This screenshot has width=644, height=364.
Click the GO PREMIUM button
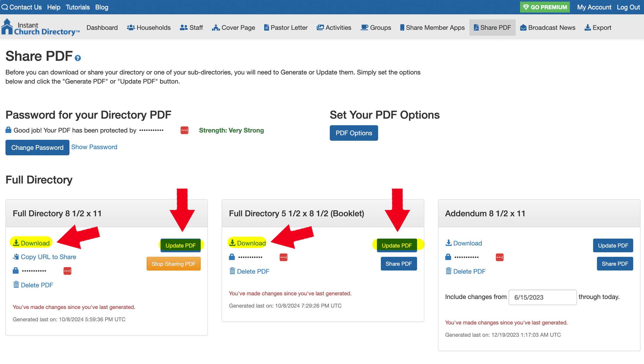point(545,7)
